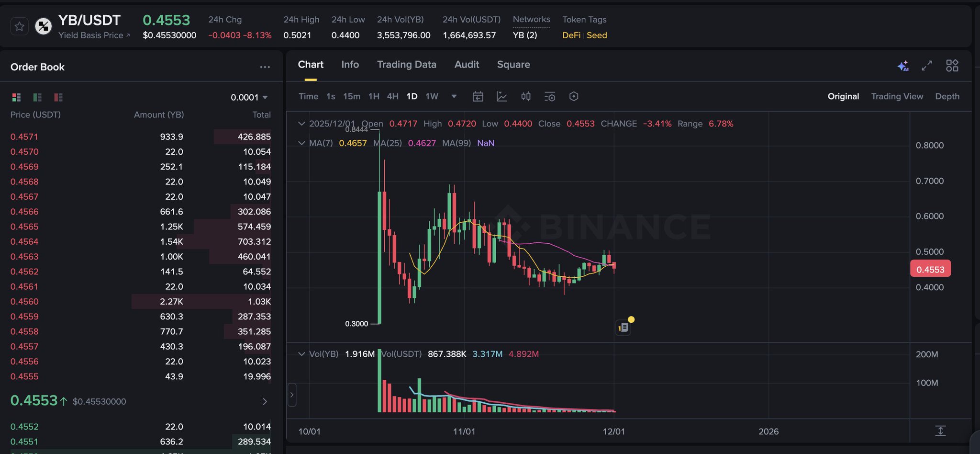Collapse the MA indicator row
This screenshot has width=980, height=454.
301,143
